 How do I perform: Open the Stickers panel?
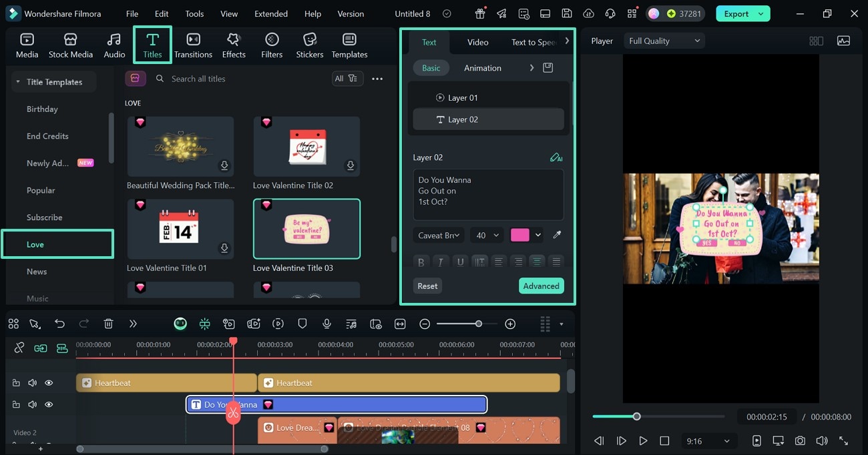click(310, 45)
